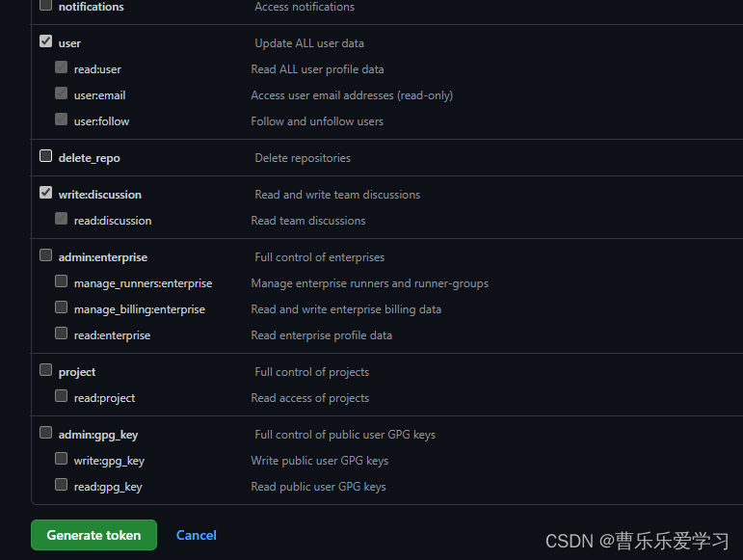Screen dimensions: 743x560
Task: Toggle the read:discussion checkbox
Action: click(61, 219)
